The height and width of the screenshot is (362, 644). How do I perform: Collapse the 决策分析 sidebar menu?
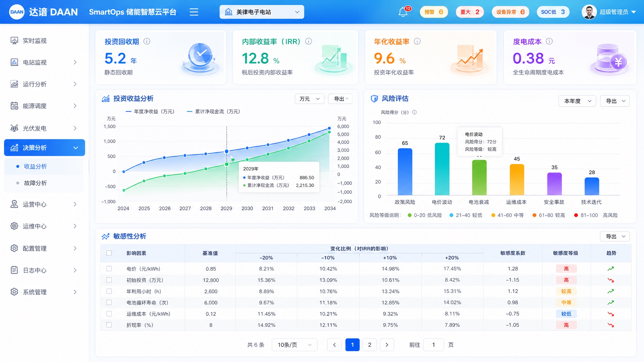pos(44,148)
